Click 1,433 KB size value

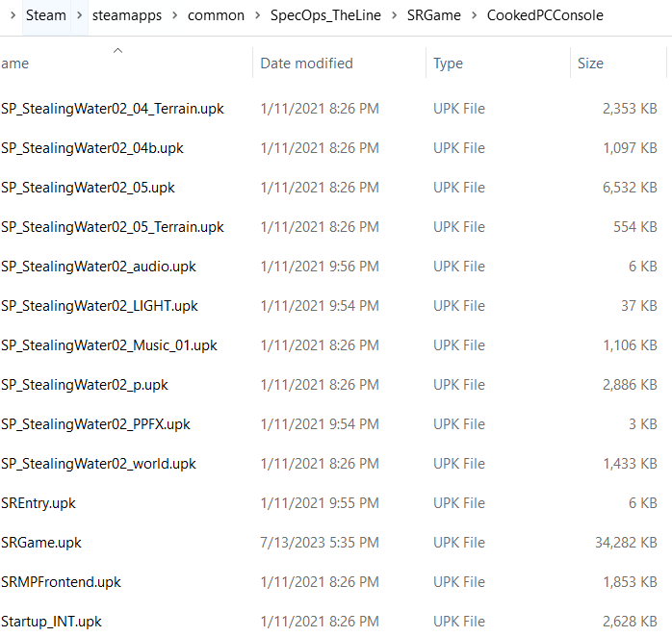630,464
